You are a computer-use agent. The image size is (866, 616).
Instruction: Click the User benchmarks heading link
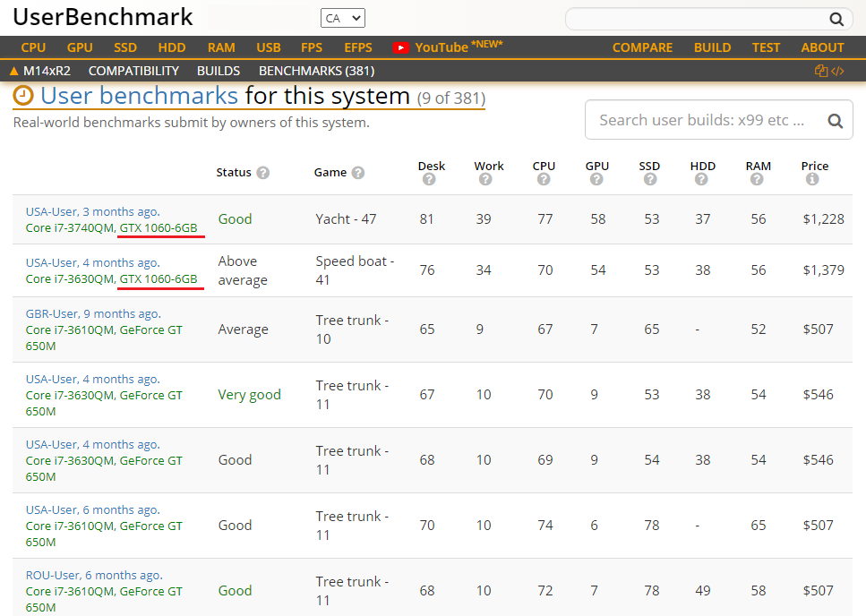(139, 96)
